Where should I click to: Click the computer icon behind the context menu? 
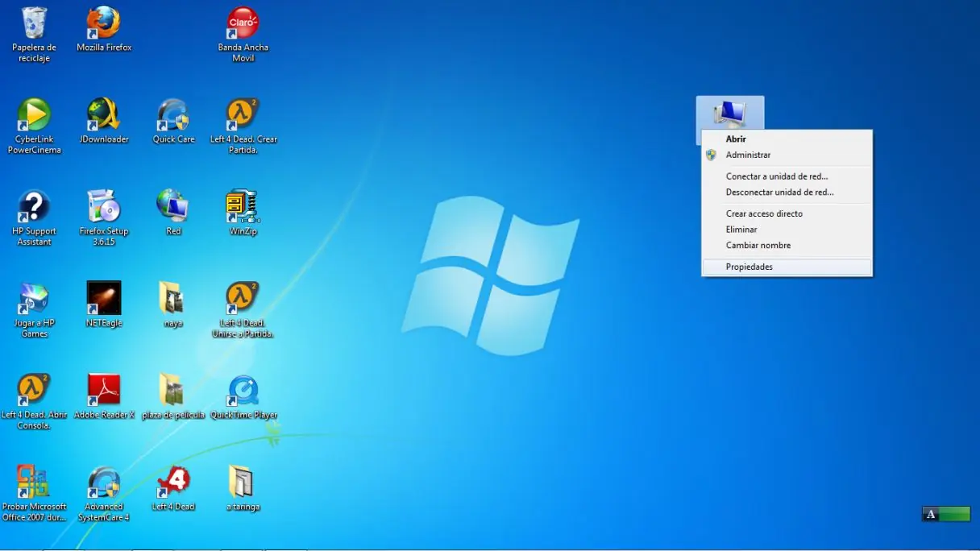(x=730, y=113)
